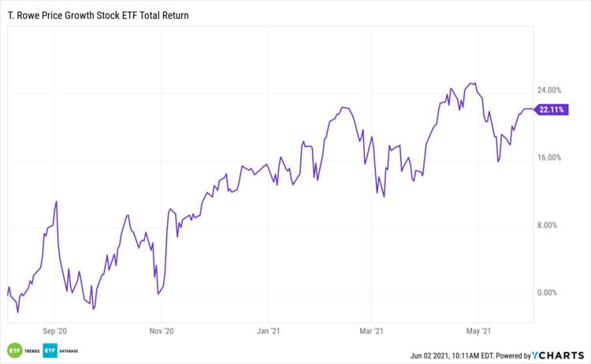
Task: Click the Nov '20 axis label
Action: coord(161,332)
